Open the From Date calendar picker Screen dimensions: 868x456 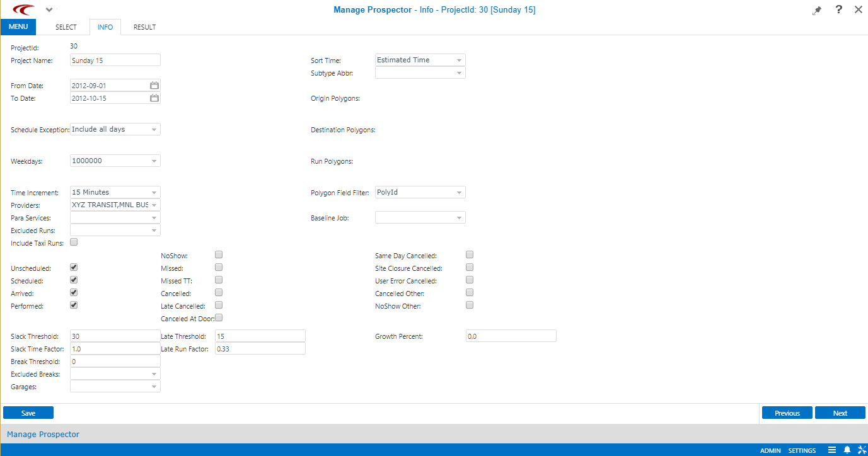pyautogui.click(x=153, y=85)
